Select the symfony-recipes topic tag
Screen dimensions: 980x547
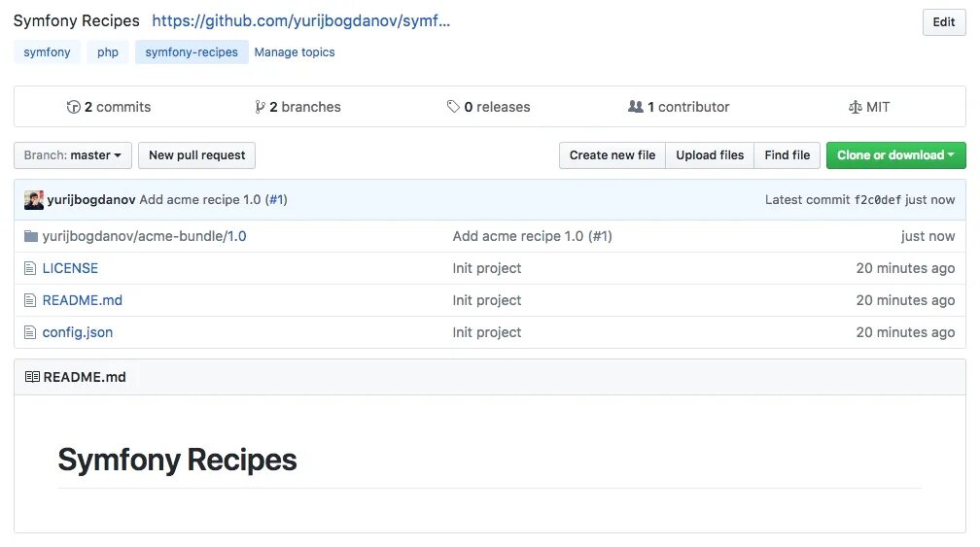pyautogui.click(x=192, y=52)
